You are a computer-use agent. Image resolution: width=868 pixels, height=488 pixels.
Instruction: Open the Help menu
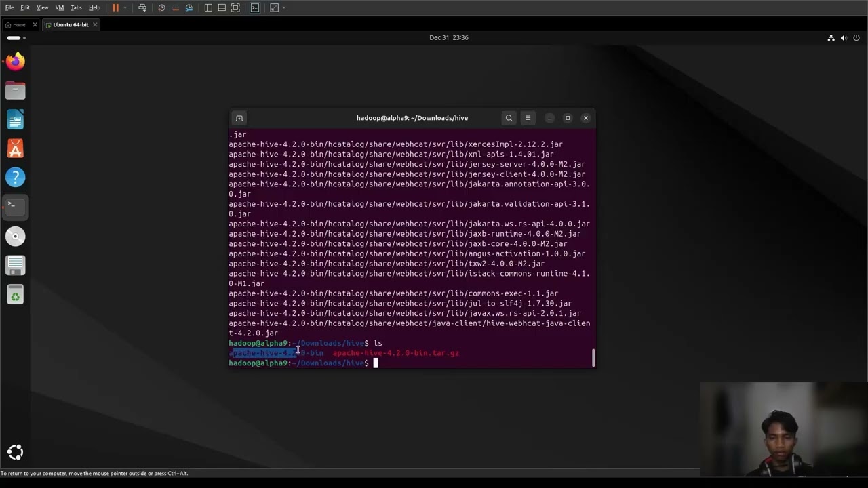point(95,7)
